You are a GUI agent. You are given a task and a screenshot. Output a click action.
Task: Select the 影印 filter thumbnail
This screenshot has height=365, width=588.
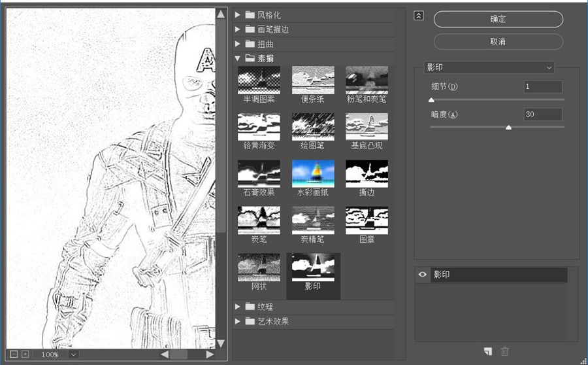pos(313,268)
